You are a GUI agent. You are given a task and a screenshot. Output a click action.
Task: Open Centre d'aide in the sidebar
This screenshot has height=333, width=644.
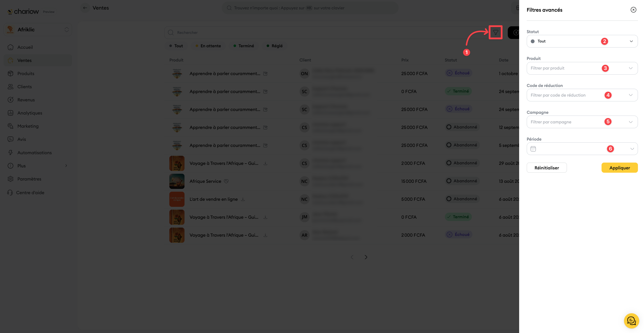30,193
